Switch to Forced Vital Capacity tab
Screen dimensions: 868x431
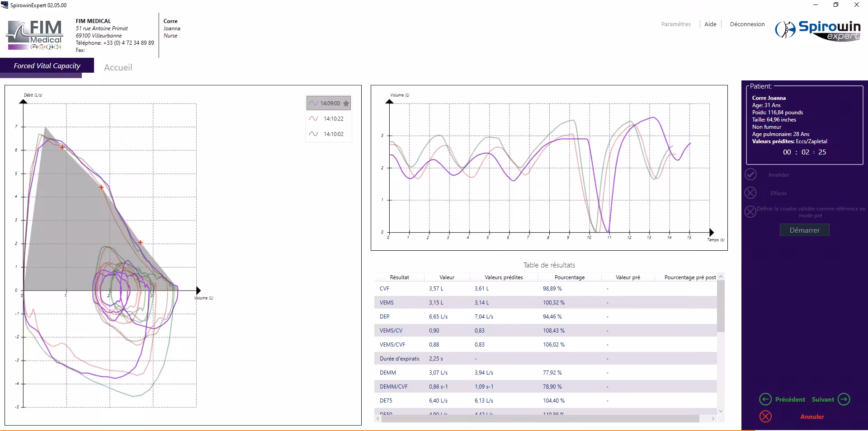[47, 66]
